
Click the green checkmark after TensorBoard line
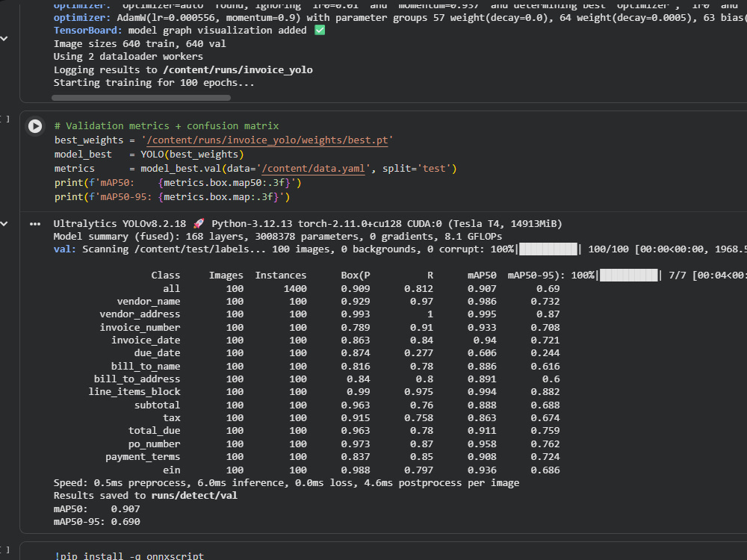tap(320, 30)
